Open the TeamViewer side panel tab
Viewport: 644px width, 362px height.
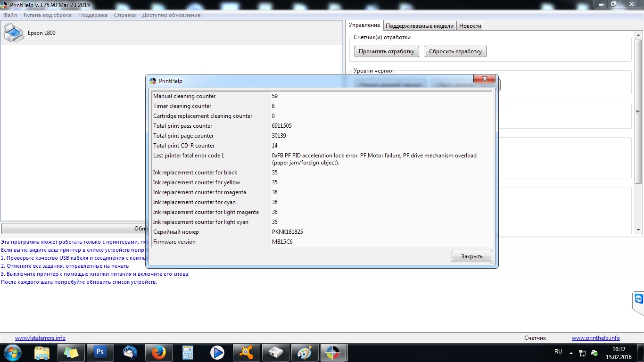pos(638,300)
